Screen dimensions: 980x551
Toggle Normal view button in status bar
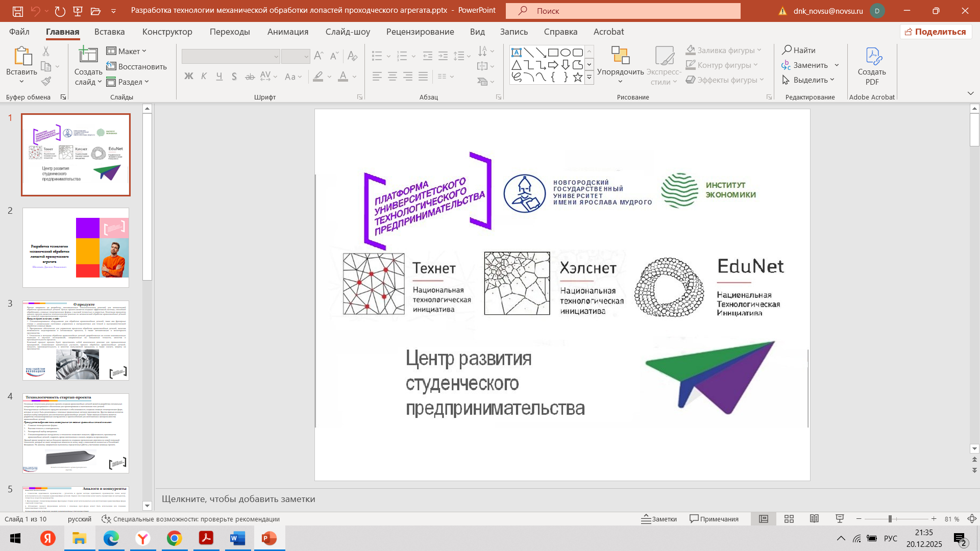[764, 519]
